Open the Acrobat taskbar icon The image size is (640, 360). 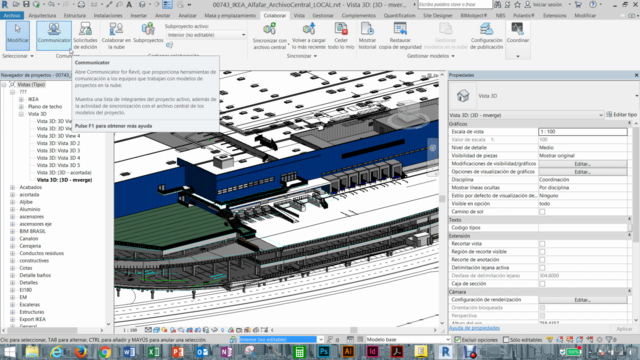click(x=397, y=352)
